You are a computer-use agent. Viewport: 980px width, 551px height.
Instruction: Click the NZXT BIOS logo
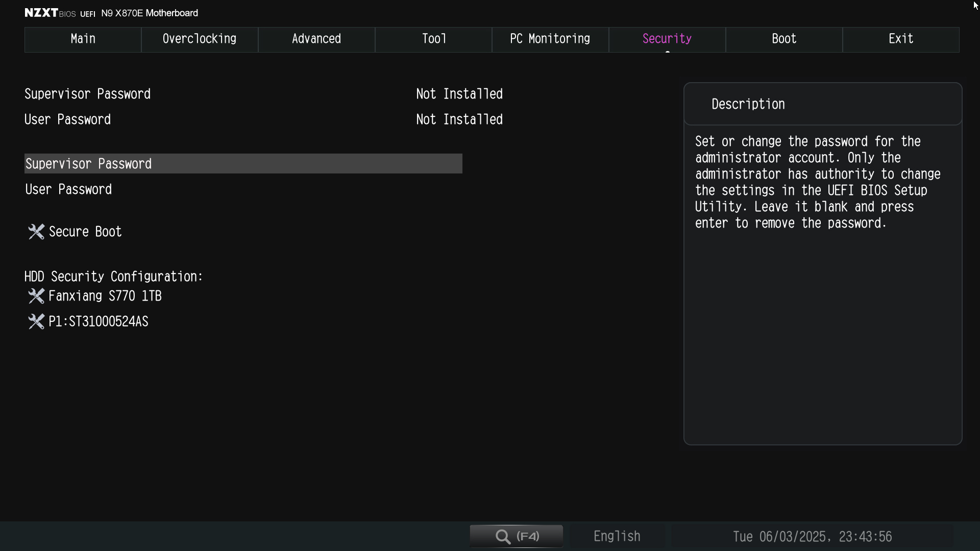pyautogui.click(x=50, y=13)
